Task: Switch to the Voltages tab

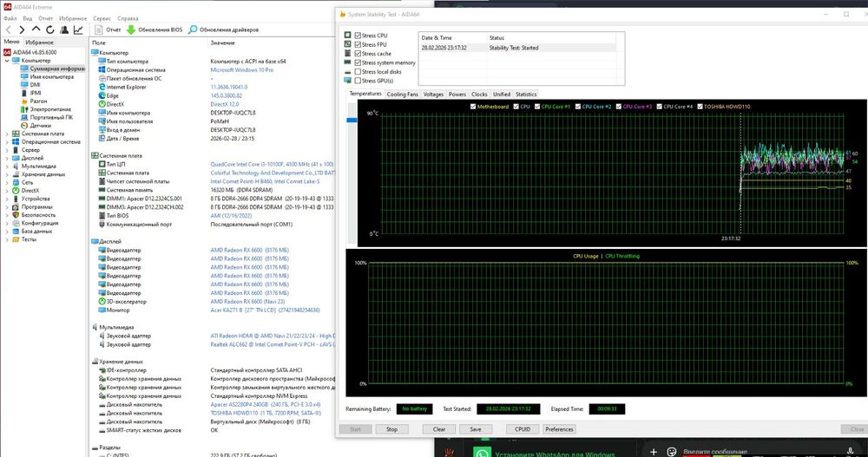Action: point(433,94)
